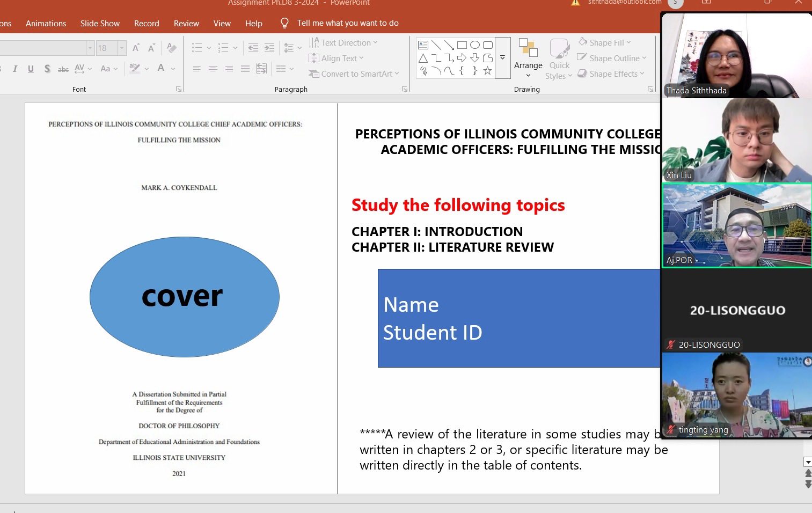Select the Arc shape
This screenshot has height=513, width=812.
pos(436,71)
